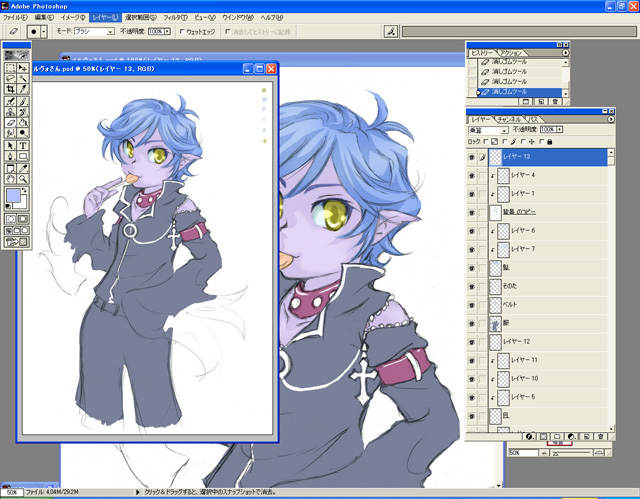Click the swap foreground/background colors icon

coord(24,191)
